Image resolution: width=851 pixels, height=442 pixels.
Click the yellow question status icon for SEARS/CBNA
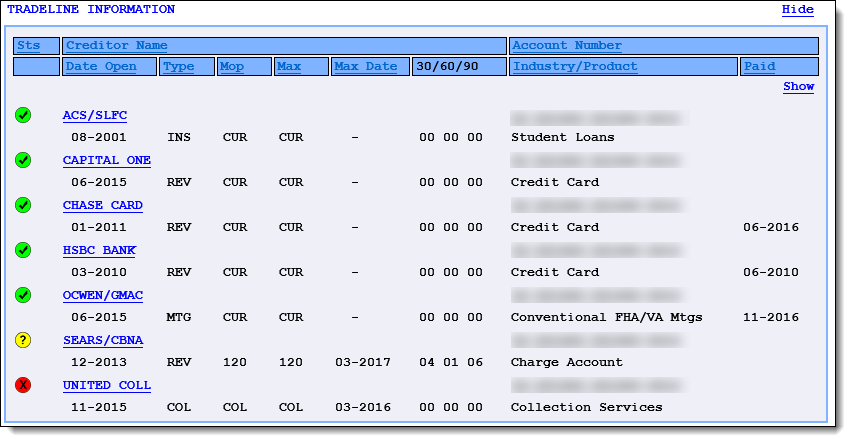click(23, 340)
